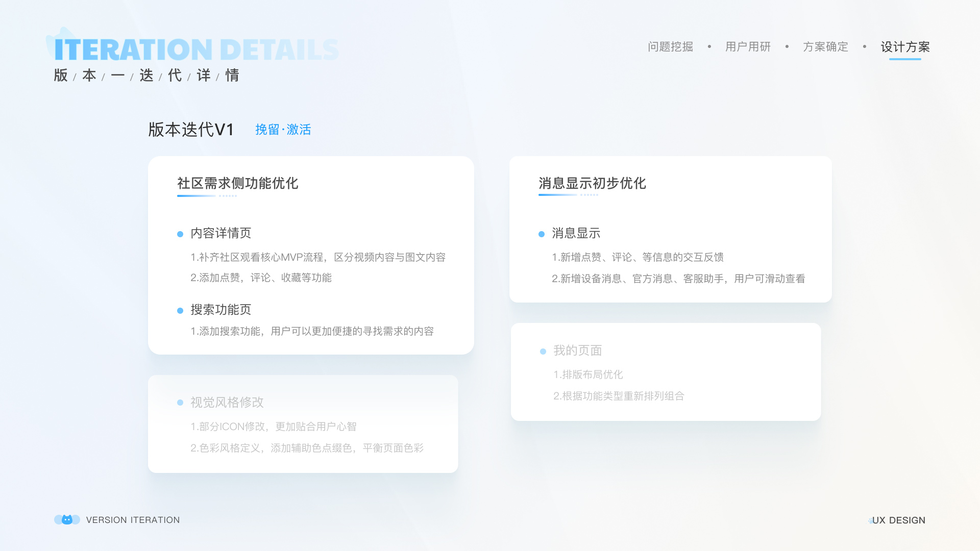Select the 视觉风格修改 section title

pos(227,403)
